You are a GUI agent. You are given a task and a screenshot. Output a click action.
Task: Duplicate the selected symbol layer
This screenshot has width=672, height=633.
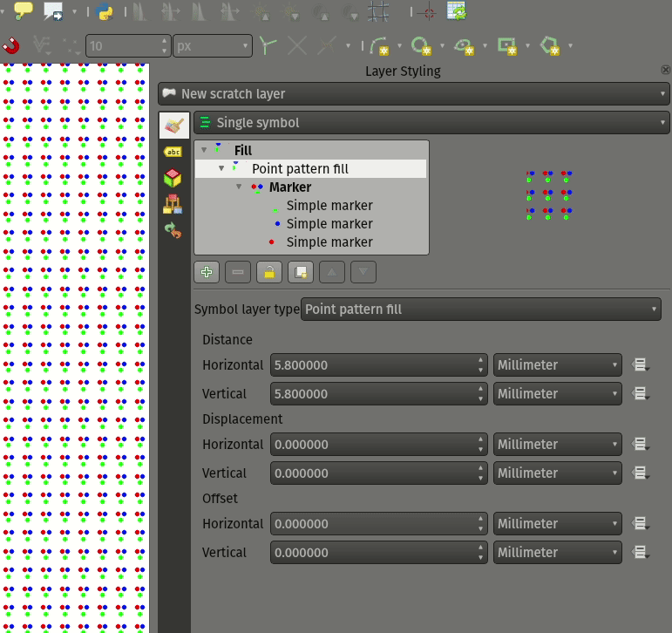(300, 272)
